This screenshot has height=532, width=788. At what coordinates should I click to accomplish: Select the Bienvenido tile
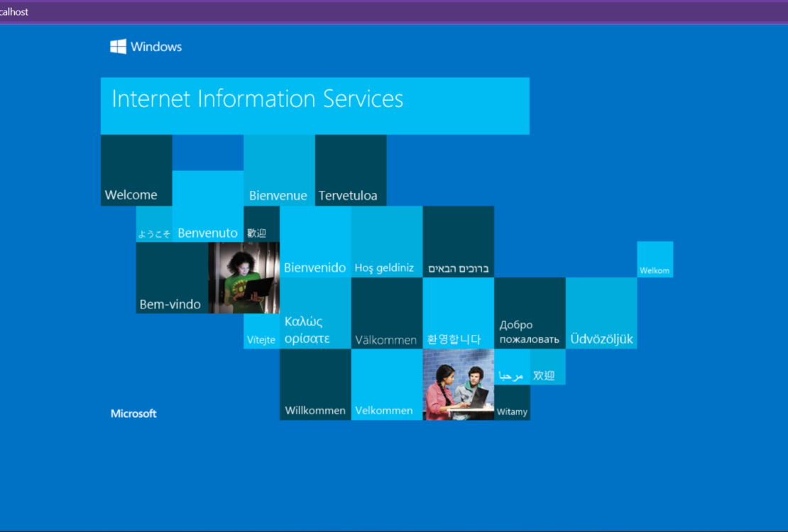tap(315, 242)
